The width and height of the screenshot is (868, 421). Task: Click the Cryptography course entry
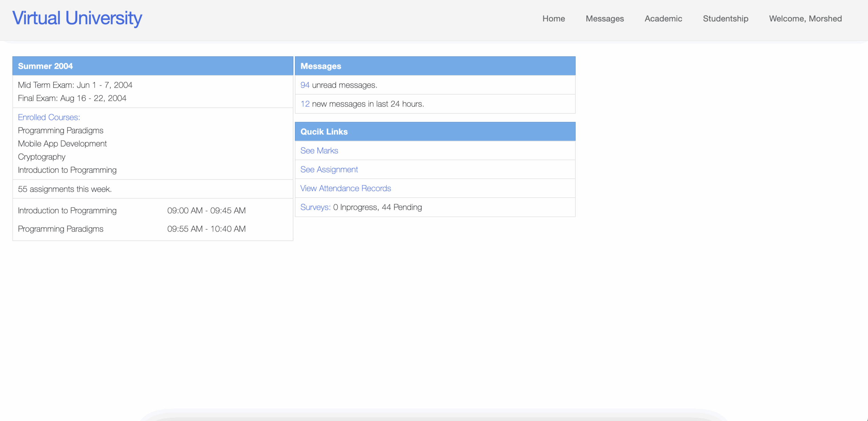point(41,157)
